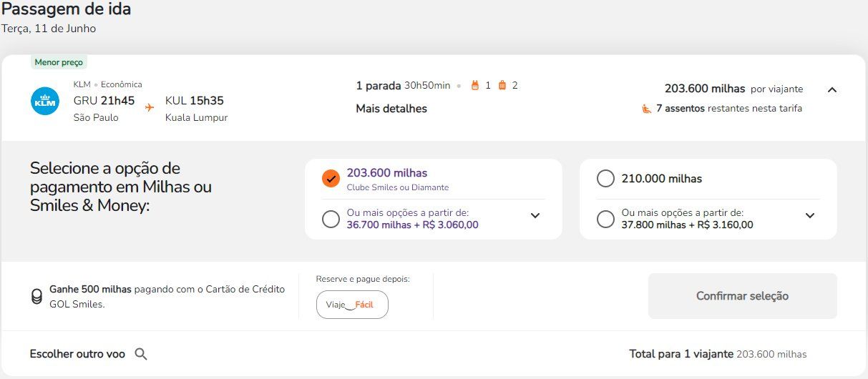
Task: Click Escolher outro voo link
Action: pos(77,354)
